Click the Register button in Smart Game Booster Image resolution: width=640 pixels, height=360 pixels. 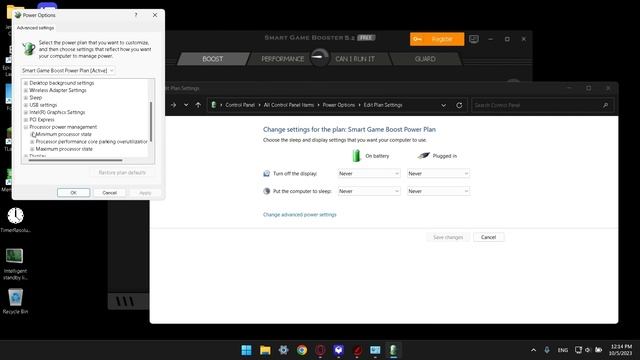click(437, 39)
